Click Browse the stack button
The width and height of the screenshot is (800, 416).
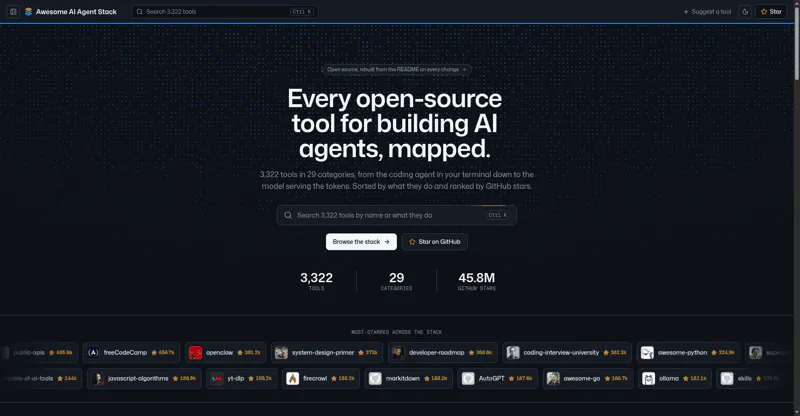(x=361, y=241)
